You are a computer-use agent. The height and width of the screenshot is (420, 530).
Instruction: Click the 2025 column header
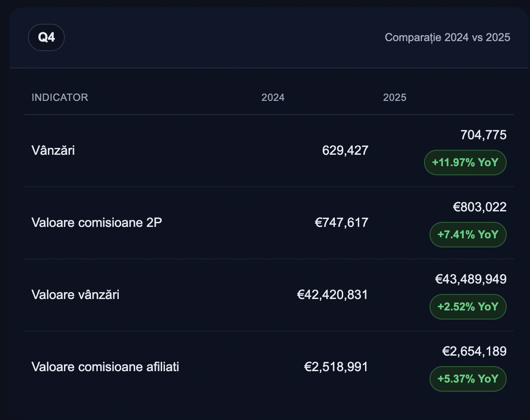point(395,98)
